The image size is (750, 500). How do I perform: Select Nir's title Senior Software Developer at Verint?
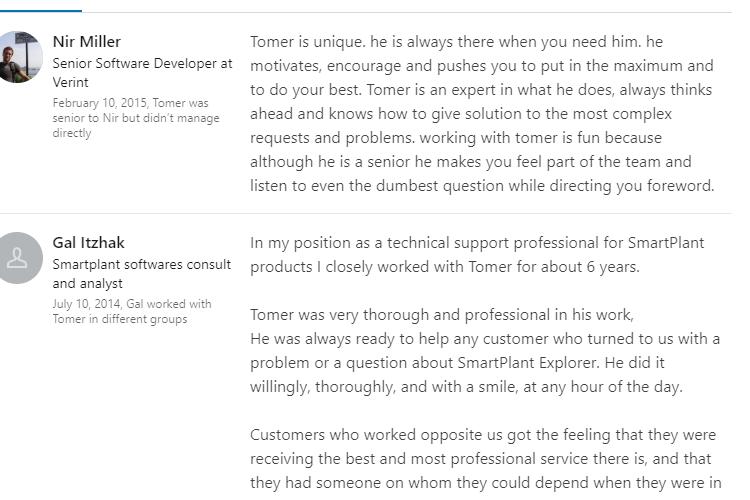[x=143, y=73]
